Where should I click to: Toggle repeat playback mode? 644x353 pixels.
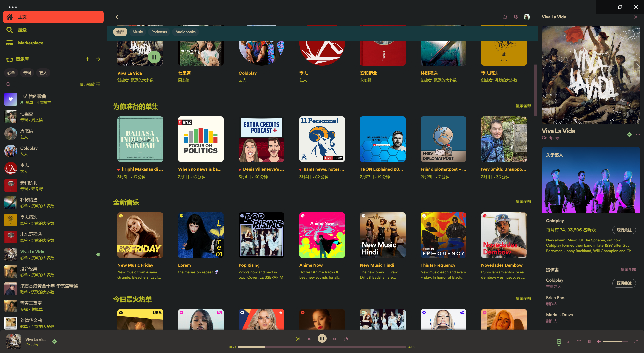click(346, 339)
